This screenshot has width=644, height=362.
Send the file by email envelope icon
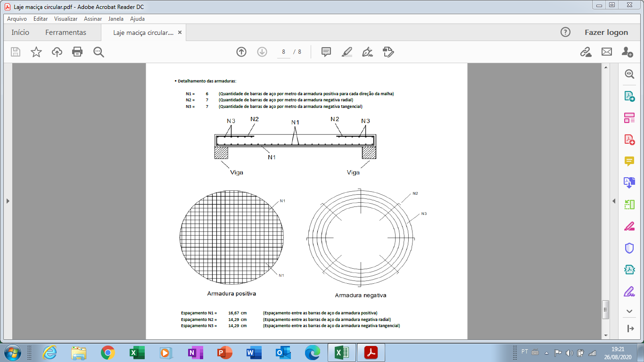pos(606,52)
